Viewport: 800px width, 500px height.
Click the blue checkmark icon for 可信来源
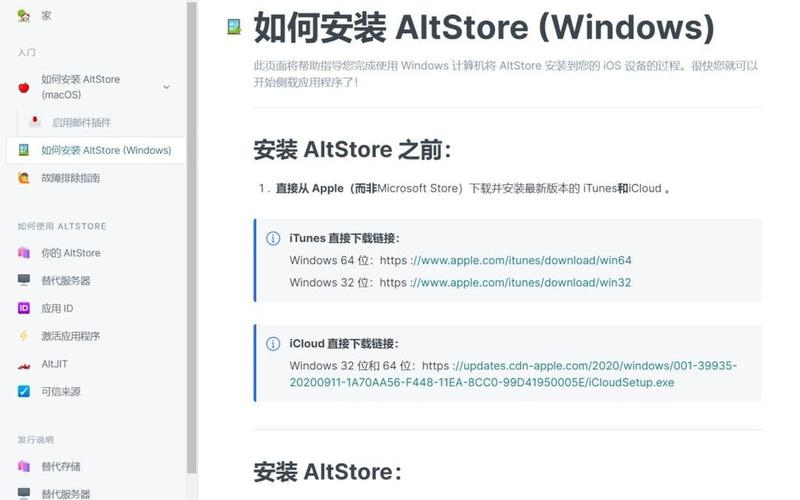click(23, 391)
